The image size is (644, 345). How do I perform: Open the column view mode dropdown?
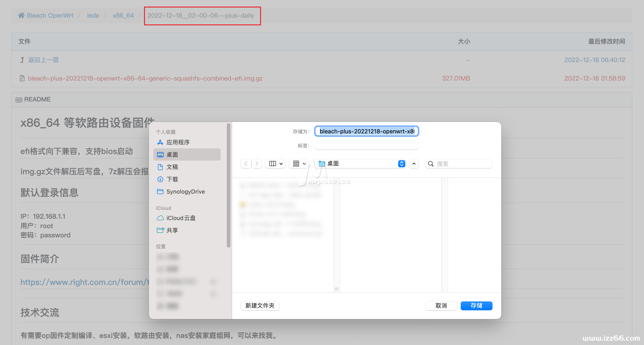click(275, 163)
